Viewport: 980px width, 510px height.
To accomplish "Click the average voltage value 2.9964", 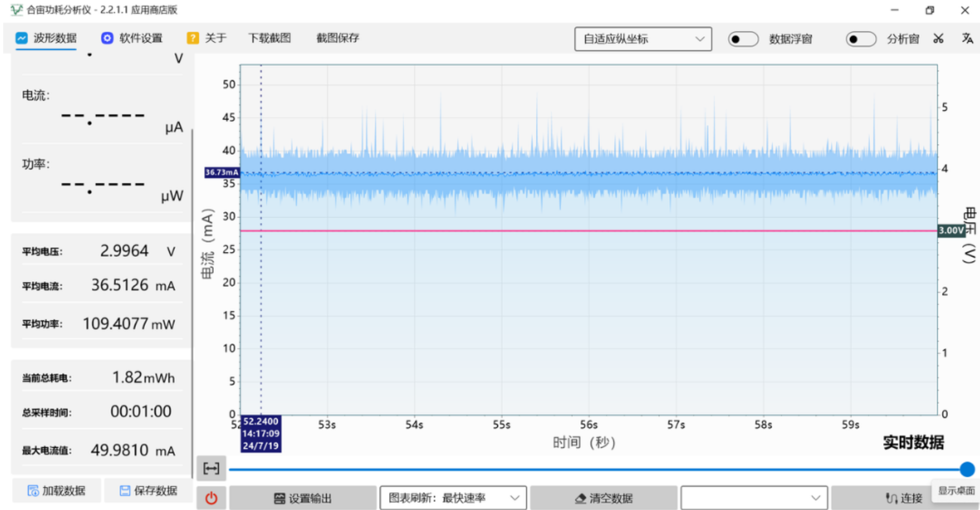I will click(124, 251).
